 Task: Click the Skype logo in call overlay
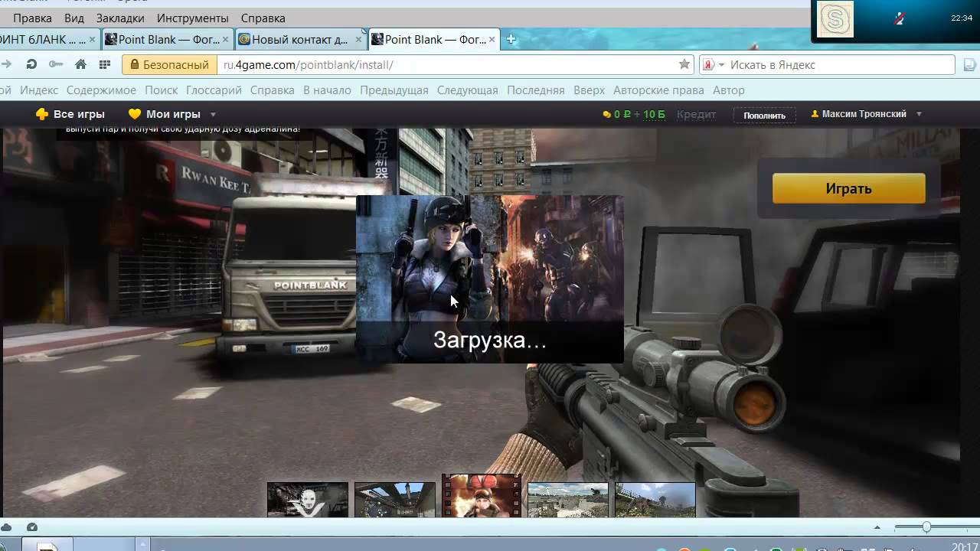tap(835, 19)
